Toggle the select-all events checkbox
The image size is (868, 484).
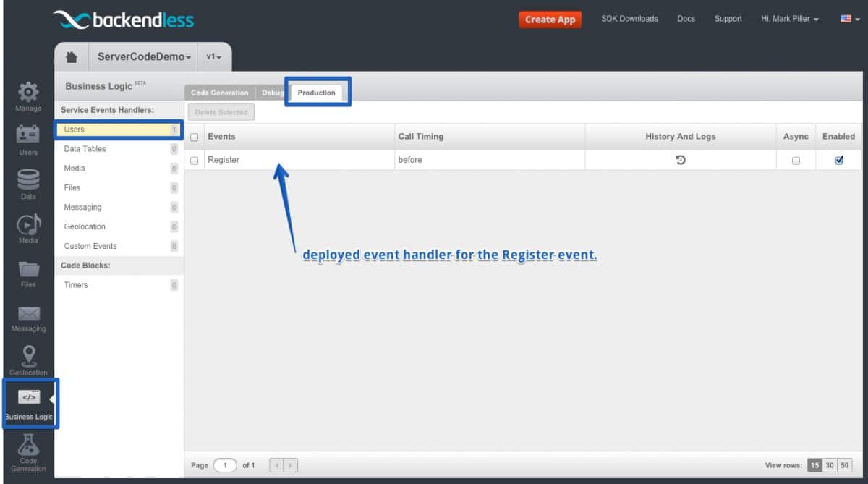click(194, 137)
